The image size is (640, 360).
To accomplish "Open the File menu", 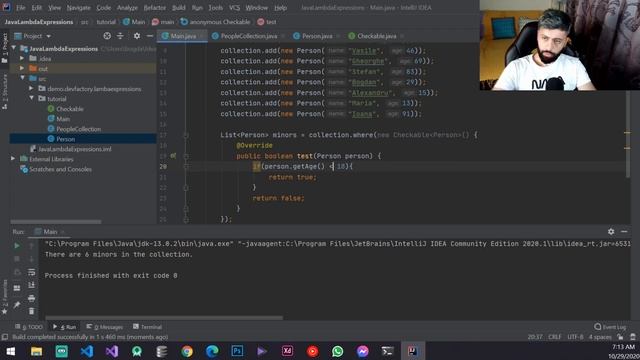I will pos(20,8).
